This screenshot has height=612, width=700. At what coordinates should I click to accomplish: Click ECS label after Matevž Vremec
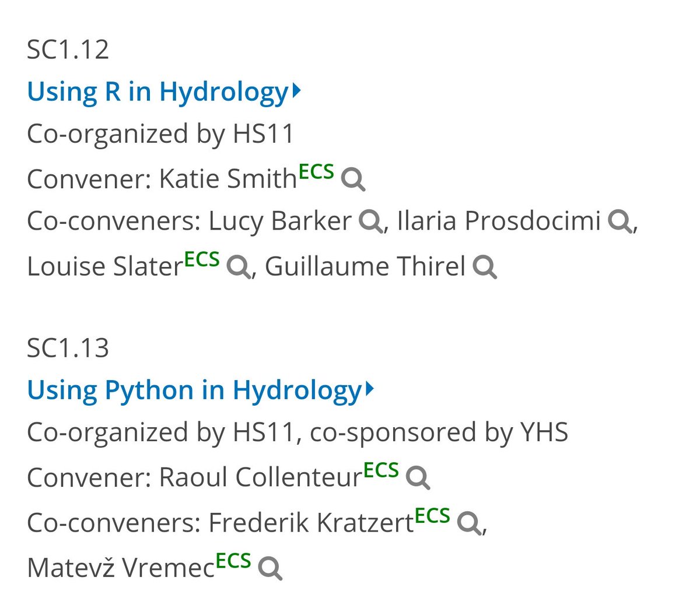point(233,561)
